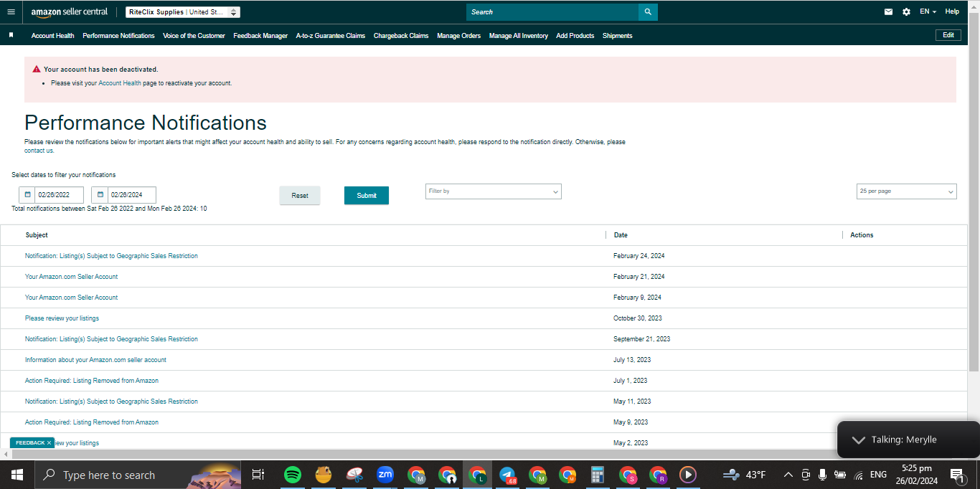Open calendar picker for the 02/26/2024 end date

coord(100,195)
